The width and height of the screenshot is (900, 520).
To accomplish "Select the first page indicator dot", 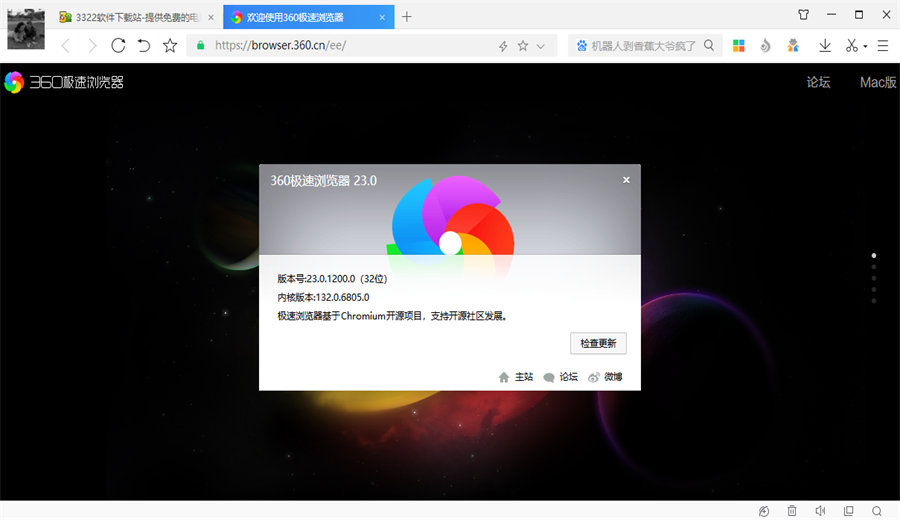I will coord(874,255).
